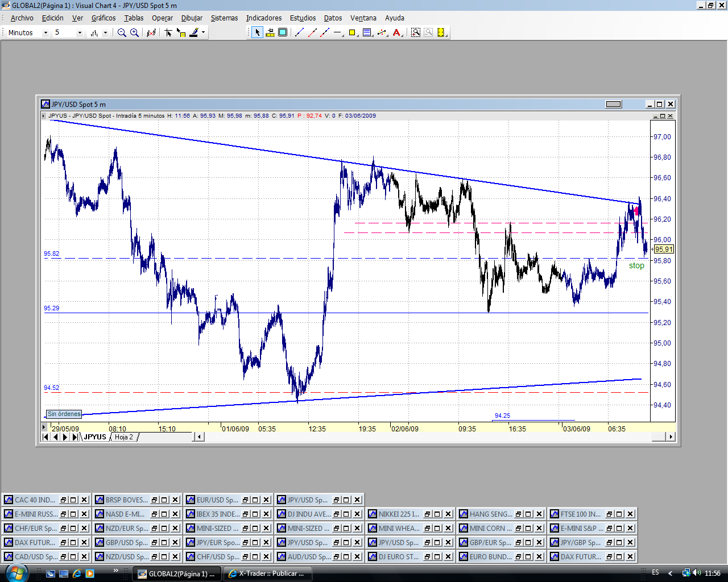
Task: Open the Sistemas menu
Action: tap(224, 18)
